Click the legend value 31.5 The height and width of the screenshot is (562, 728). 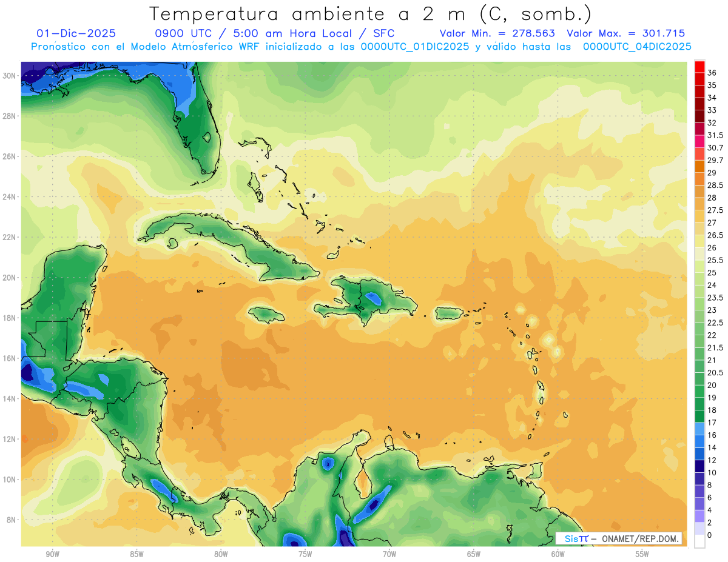(715, 135)
